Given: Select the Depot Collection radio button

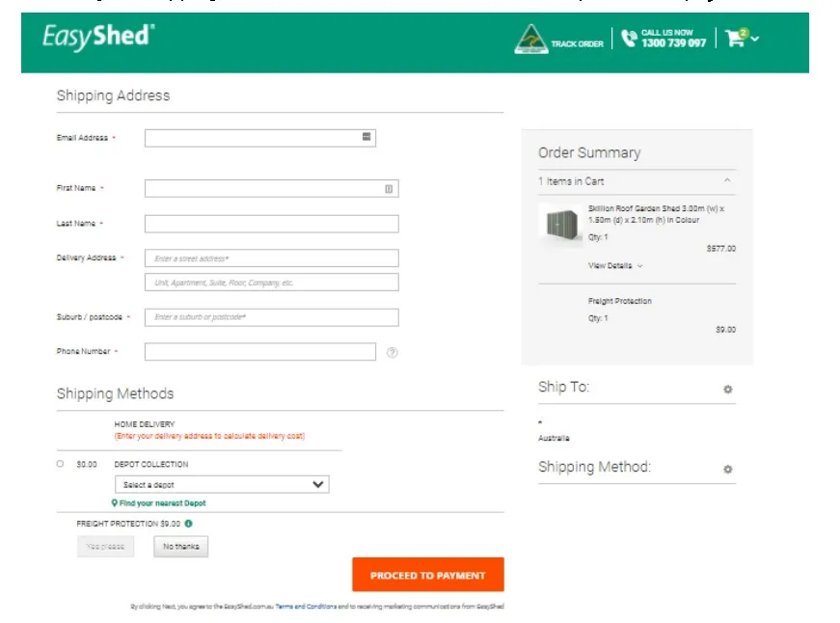Looking at the screenshot, I should (x=60, y=464).
